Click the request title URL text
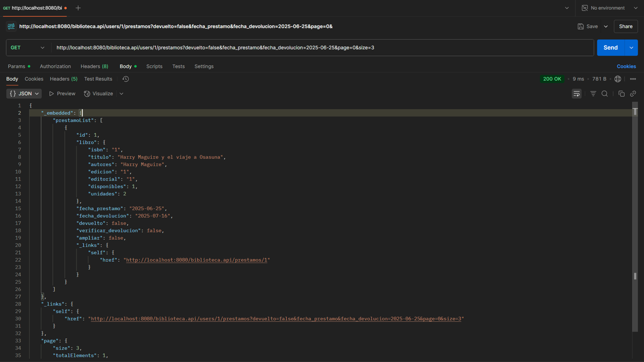 coord(176,26)
